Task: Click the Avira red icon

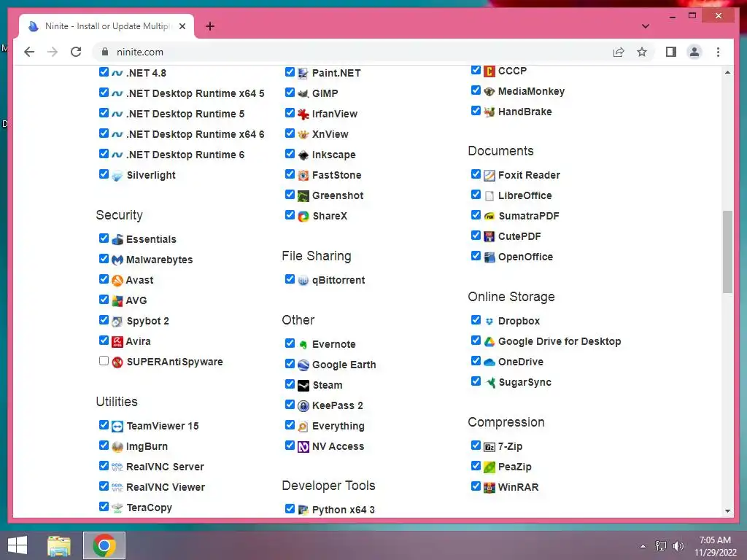Action: (x=117, y=341)
